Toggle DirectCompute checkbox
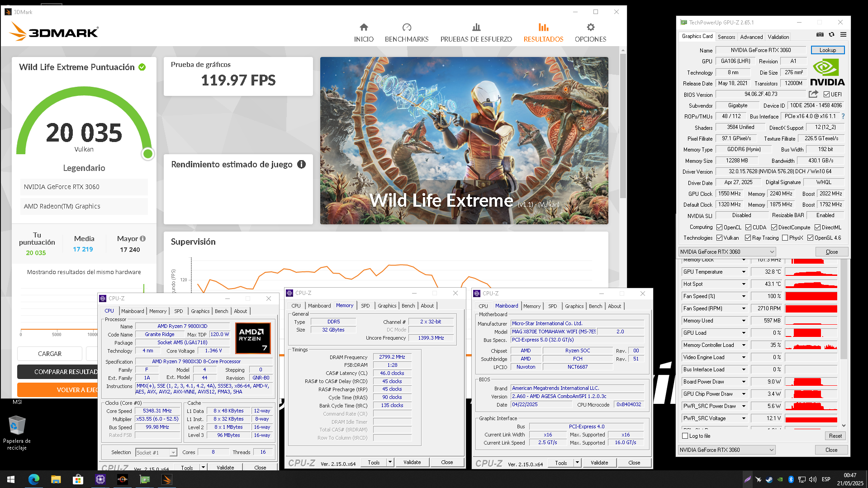Screen dimensions: 868x488 point(774,227)
